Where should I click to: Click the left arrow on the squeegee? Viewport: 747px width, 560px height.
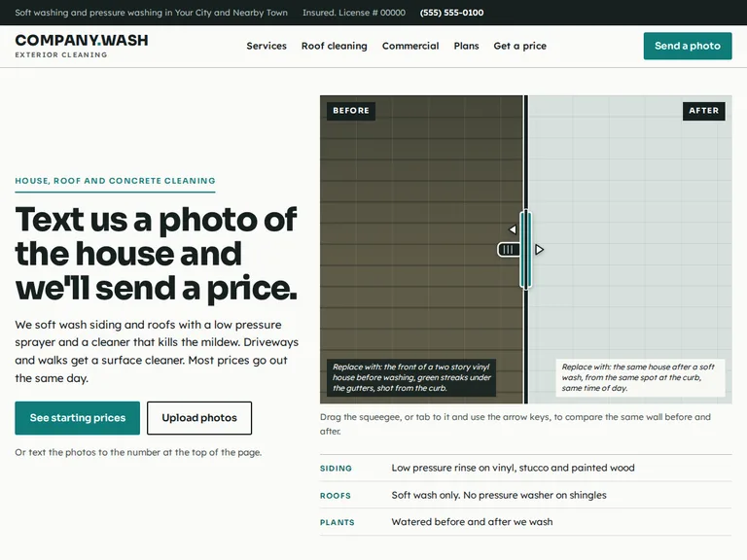click(513, 229)
